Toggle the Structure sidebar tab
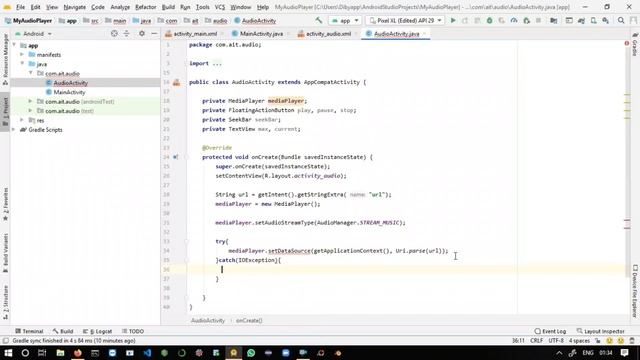This screenshot has height=360, width=640. [x=5, y=302]
